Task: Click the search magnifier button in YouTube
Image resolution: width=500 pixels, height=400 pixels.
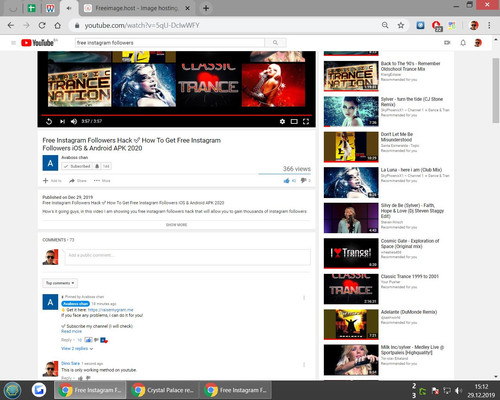Action: pyautogui.click(x=275, y=43)
